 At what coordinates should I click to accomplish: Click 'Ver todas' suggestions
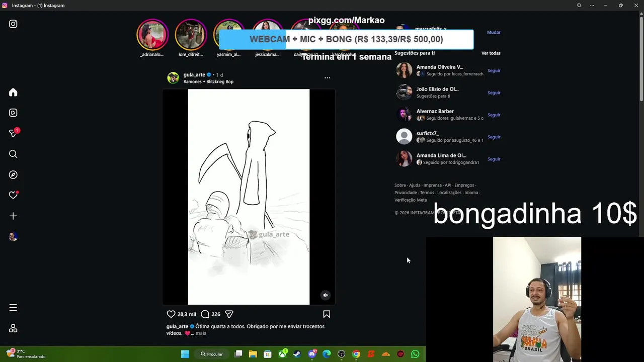tap(491, 53)
